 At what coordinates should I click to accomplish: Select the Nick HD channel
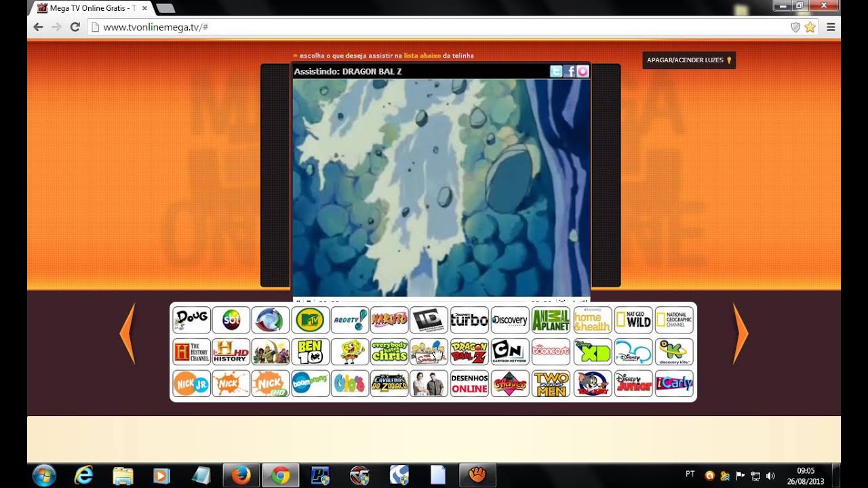[271, 384]
